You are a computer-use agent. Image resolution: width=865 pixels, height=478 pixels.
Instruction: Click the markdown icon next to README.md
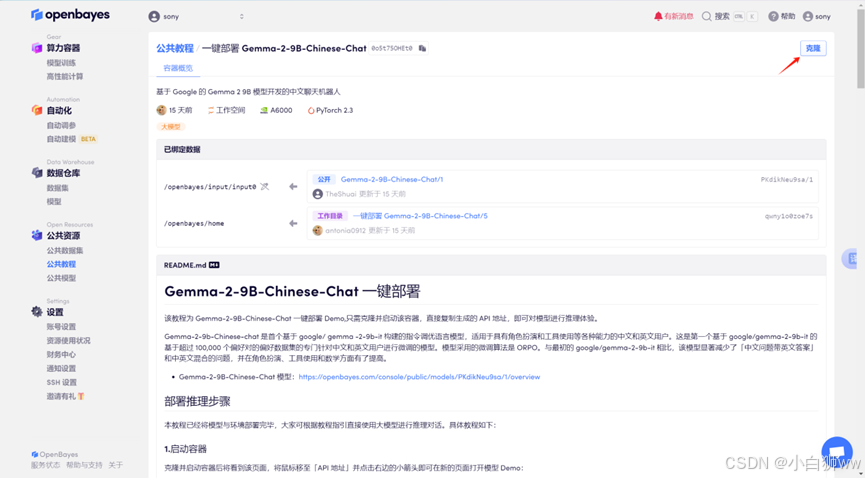pyautogui.click(x=214, y=265)
